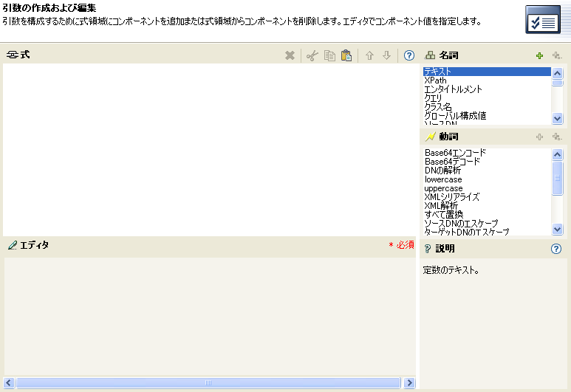Open help icon in 説明 panel header
Viewport: 571px width, 392px height.
[x=556, y=249]
